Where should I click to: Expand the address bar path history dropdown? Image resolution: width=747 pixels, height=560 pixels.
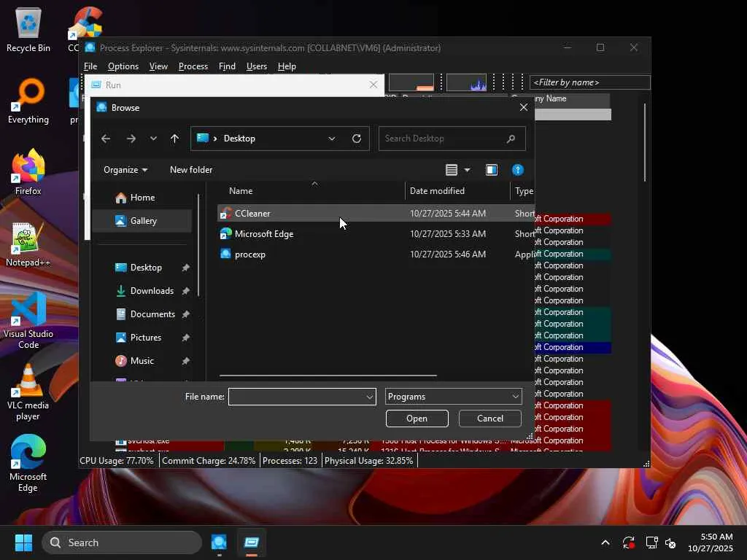pyautogui.click(x=332, y=139)
